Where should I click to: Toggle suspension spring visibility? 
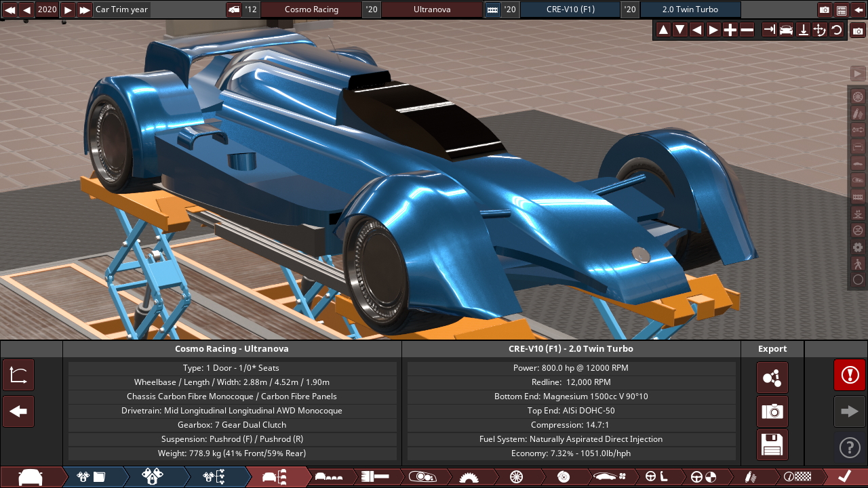coord(858,113)
